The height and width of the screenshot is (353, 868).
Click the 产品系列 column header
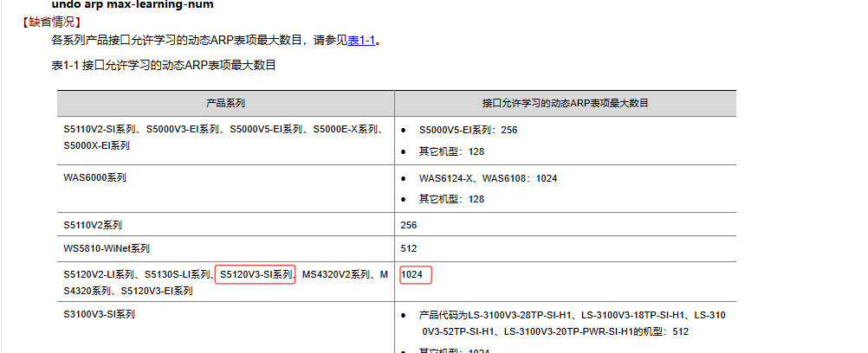tap(226, 104)
